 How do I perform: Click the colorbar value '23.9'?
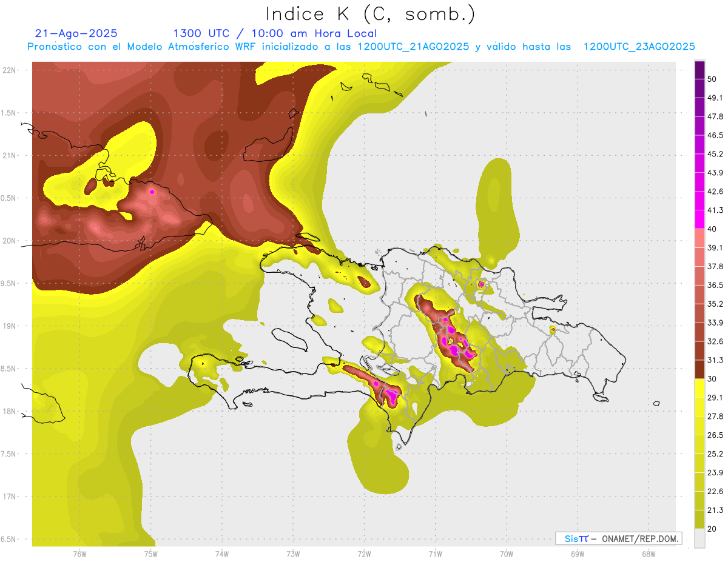point(715,473)
